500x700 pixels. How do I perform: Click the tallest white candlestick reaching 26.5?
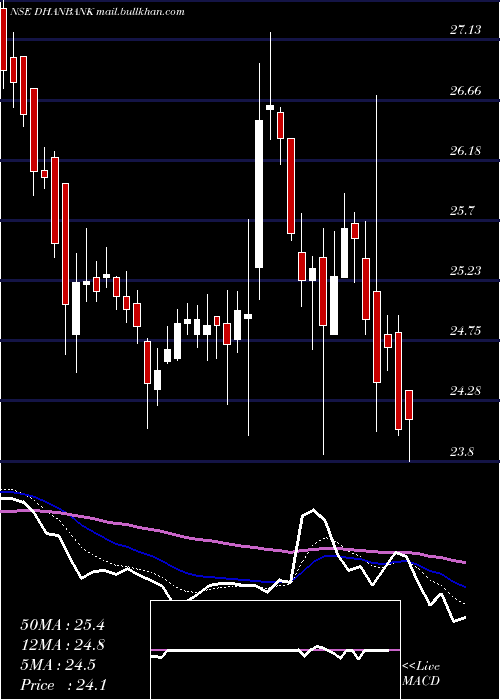259,194
